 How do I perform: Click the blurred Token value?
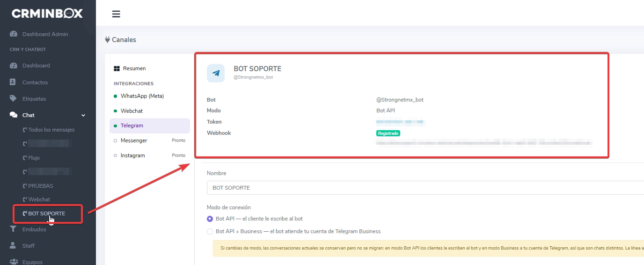click(400, 122)
